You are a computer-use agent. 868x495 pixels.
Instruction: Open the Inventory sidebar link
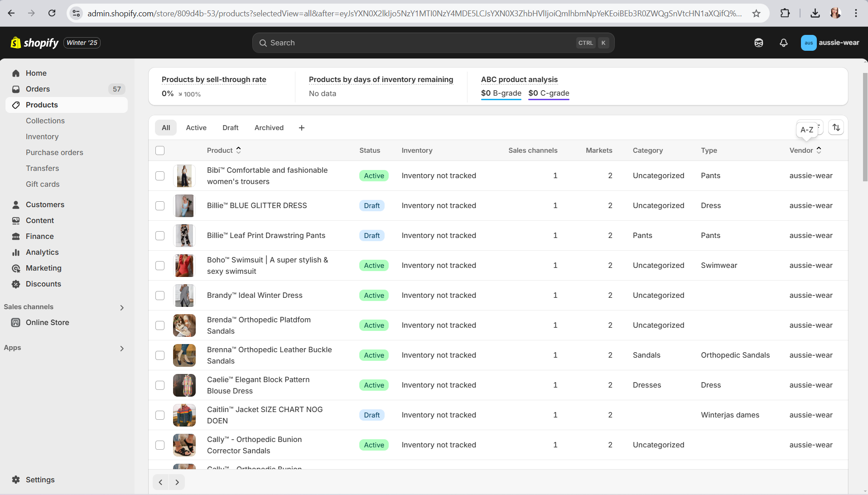pos(42,136)
